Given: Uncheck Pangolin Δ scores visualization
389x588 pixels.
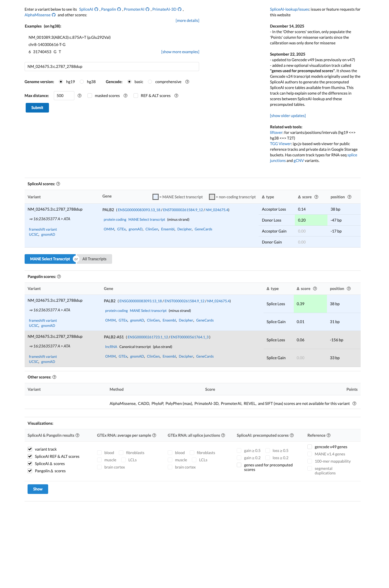Looking at the screenshot, I should coord(30,471).
